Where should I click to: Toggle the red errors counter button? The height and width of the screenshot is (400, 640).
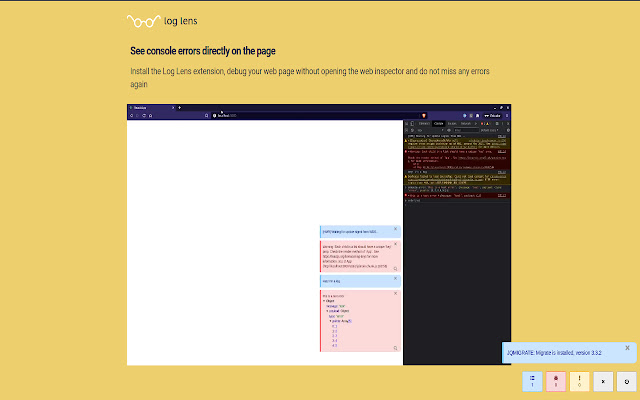(556, 381)
